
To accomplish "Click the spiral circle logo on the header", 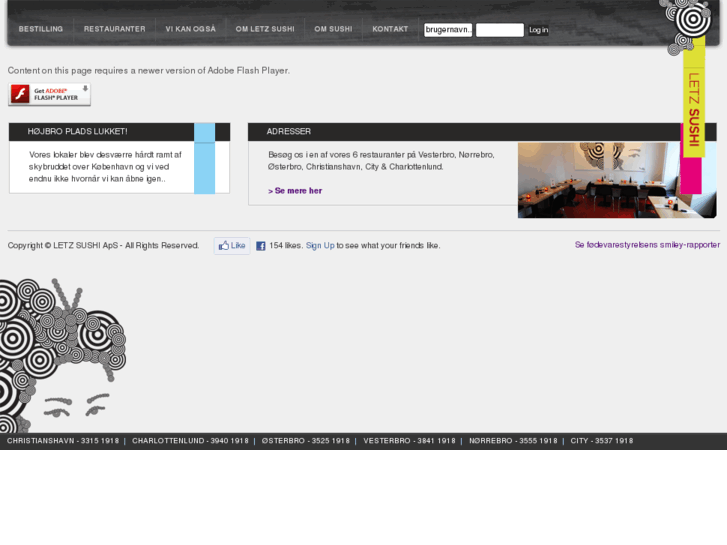I will point(692,19).
